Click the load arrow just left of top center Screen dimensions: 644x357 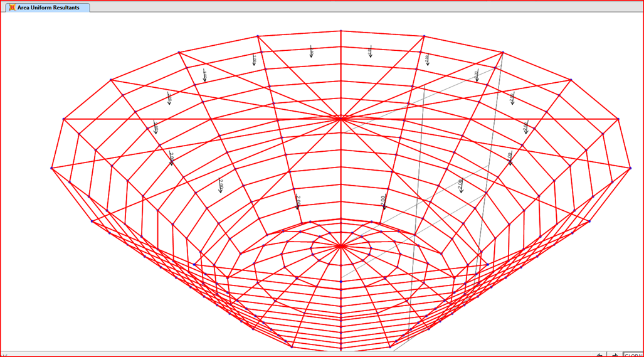pos(311,52)
